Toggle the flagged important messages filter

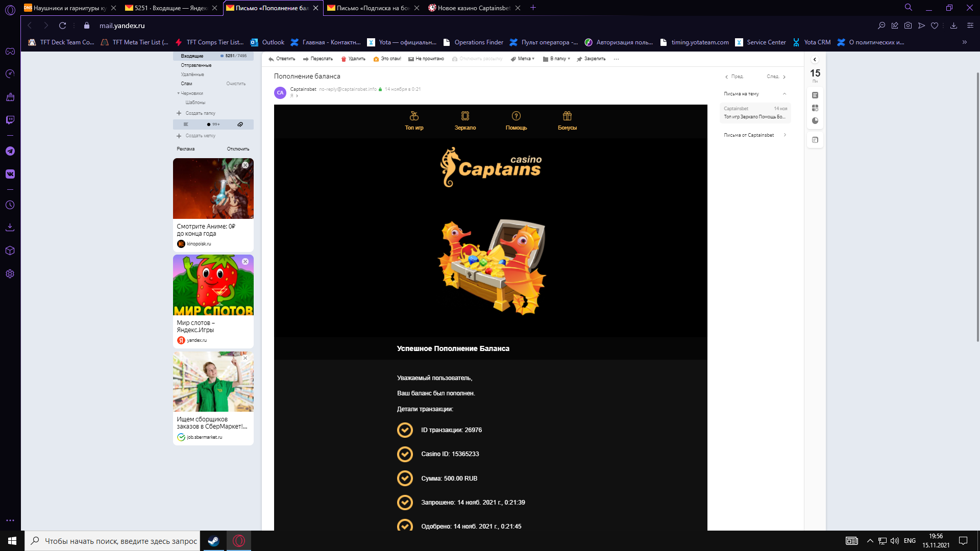[186, 124]
